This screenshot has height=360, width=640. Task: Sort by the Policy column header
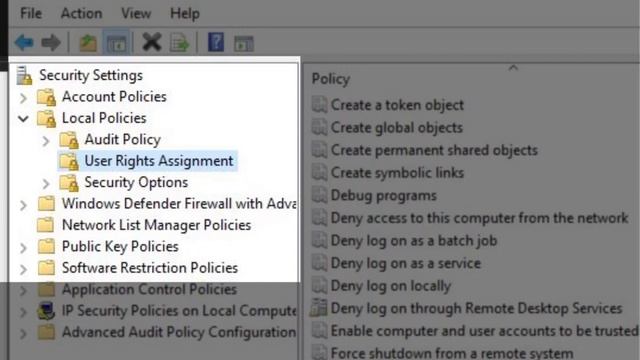point(331,79)
